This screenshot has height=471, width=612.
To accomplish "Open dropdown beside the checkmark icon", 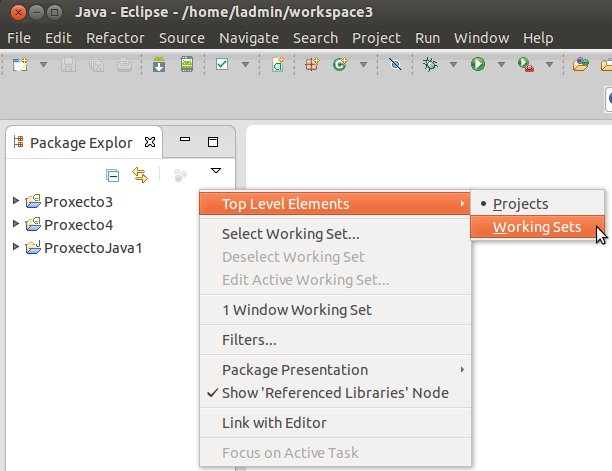I will (246, 64).
